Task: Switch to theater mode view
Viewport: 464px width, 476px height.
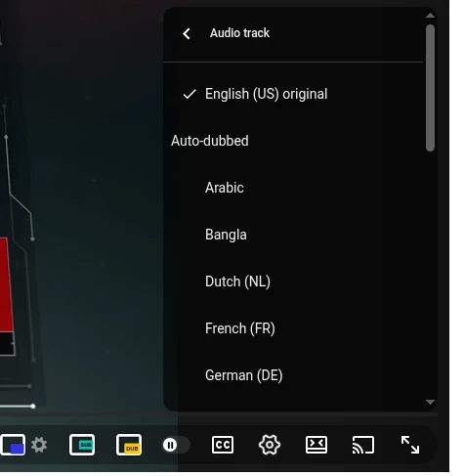Action: tap(316, 445)
